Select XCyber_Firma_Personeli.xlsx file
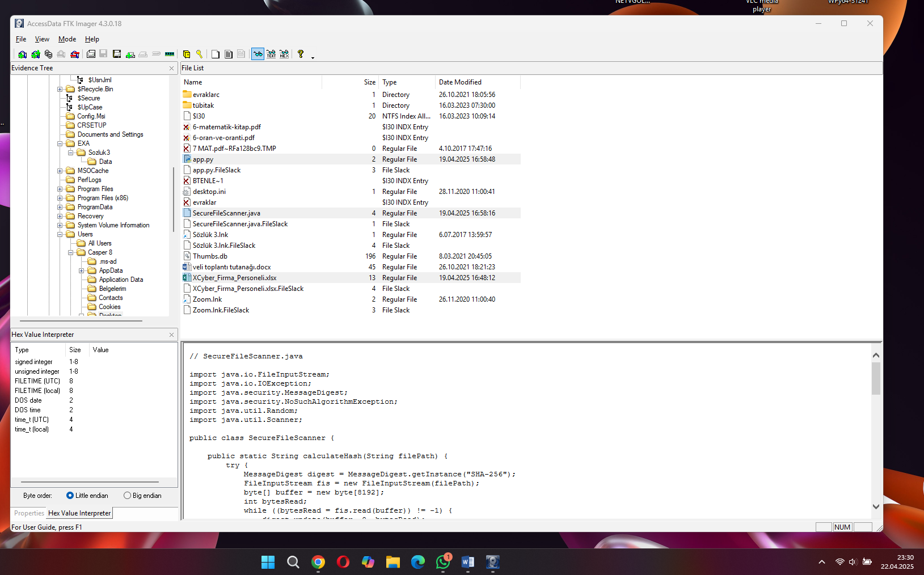 click(351, 278)
